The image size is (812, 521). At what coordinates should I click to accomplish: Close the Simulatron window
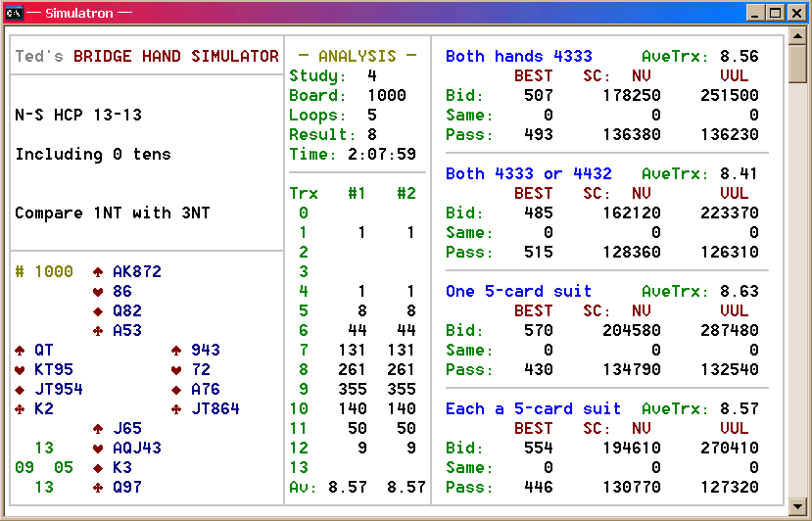pyautogui.click(x=795, y=13)
